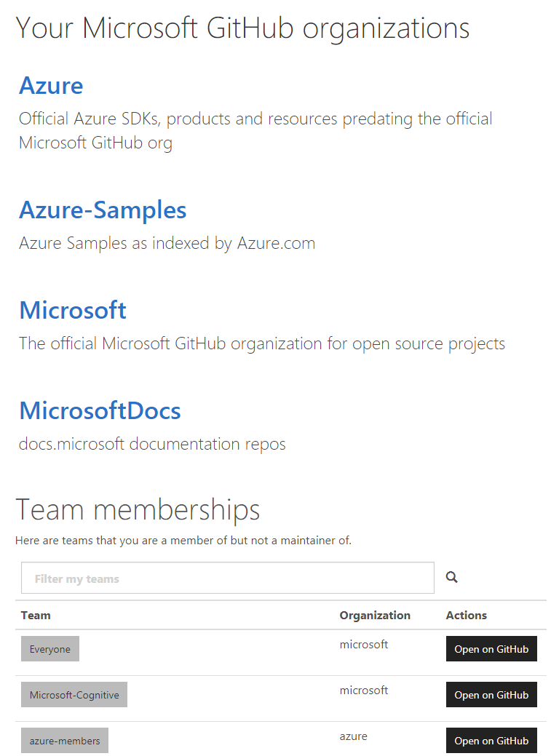Image resolution: width=551 pixels, height=756 pixels.
Task: Click 'docs.microsoft documentation repos' description
Action: (x=152, y=444)
